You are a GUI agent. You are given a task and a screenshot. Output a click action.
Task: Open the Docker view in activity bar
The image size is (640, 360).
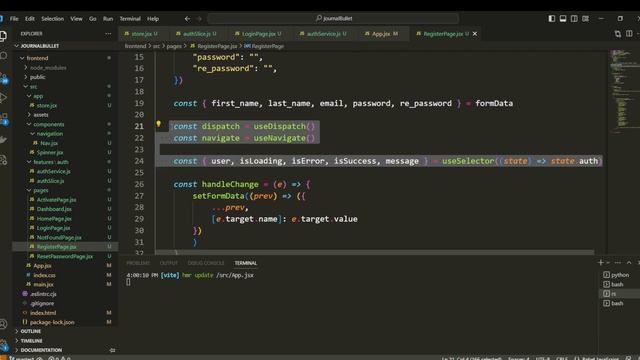pyautogui.click(x=3, y=140)
